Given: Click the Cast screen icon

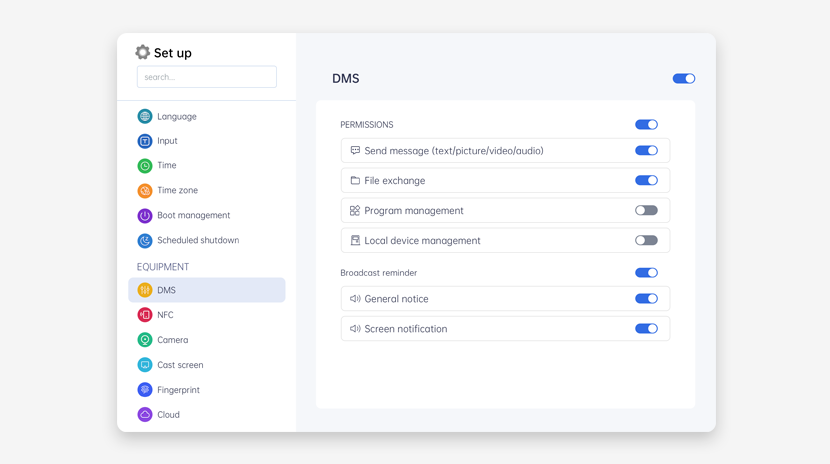Looking at the screenshot, I should tap(145, 365).
